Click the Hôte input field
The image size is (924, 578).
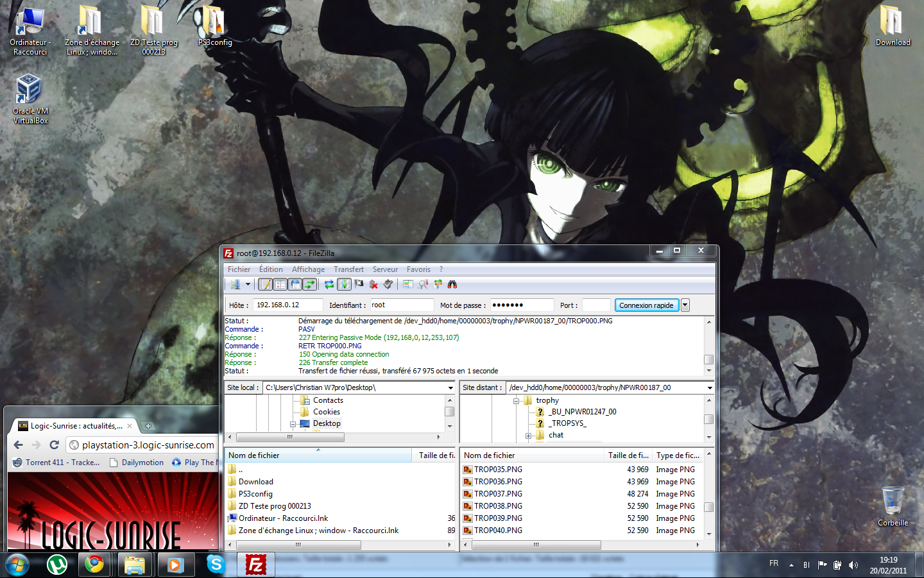pyautogui.click(x=288, y=305)
